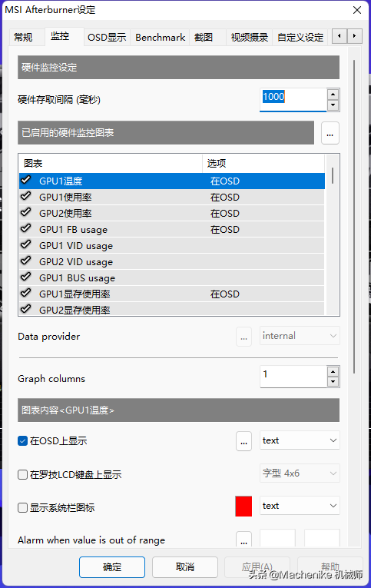Decrease Graph columns with down arrow
Image resolution: width=371 pixels, height=588 pixels.
333,382
